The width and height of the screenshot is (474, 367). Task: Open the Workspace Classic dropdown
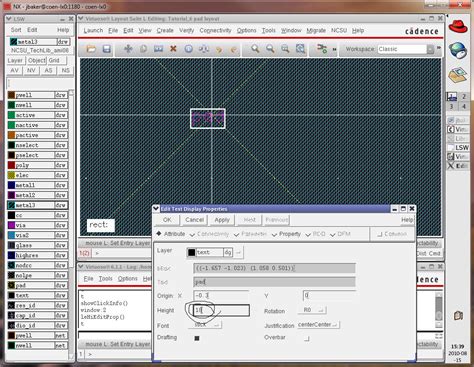406,49
